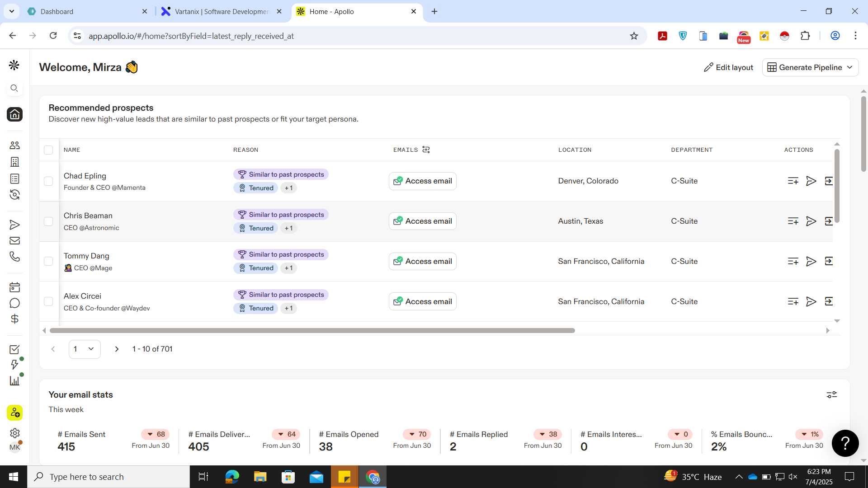This screenshot has height=488, width=868.
Task: Add Chad Epling to a list
Action: tap(793, 181)
